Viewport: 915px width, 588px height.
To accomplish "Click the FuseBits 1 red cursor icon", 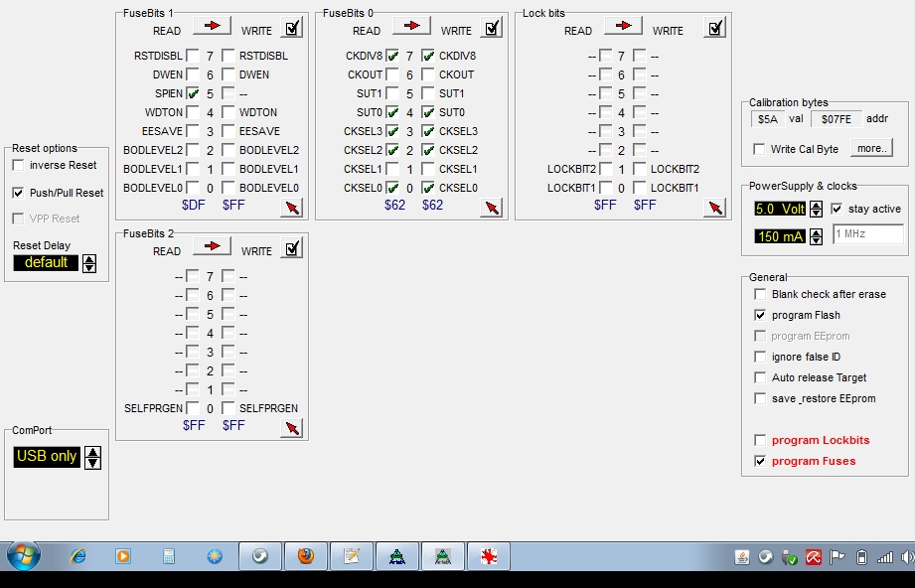I will (291, 207).
